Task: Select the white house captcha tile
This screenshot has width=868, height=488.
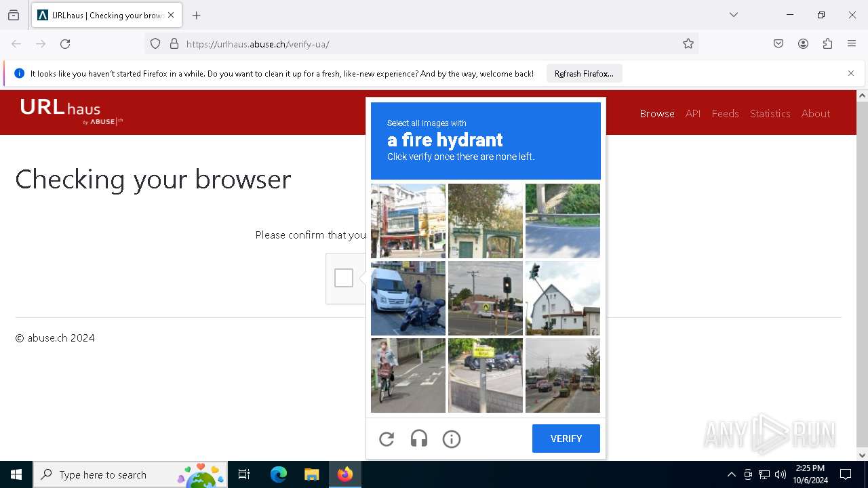Action: [563, 298]
